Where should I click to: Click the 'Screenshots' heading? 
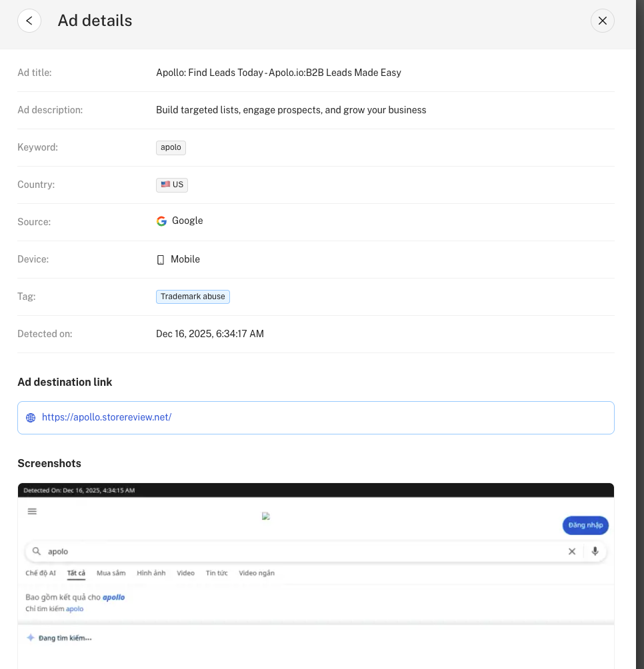coord(49,463)
